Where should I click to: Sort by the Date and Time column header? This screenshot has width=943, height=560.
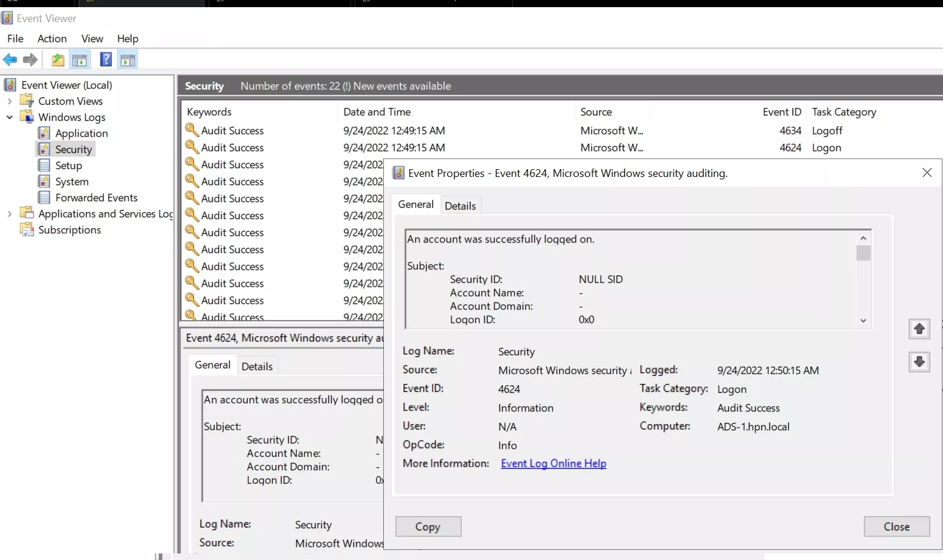[457, 112]
